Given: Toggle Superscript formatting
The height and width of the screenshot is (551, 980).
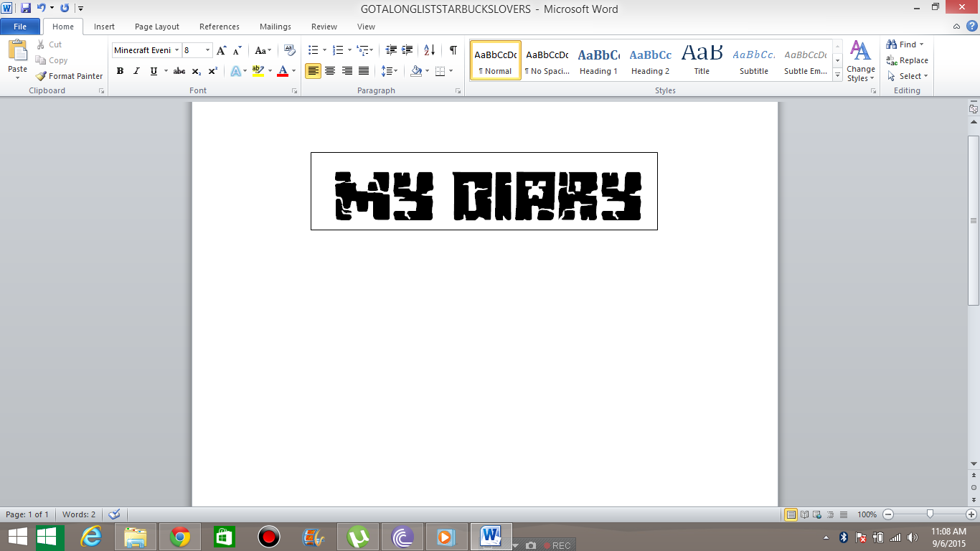Looking at the screenshot, I should (x=213, y=71).
